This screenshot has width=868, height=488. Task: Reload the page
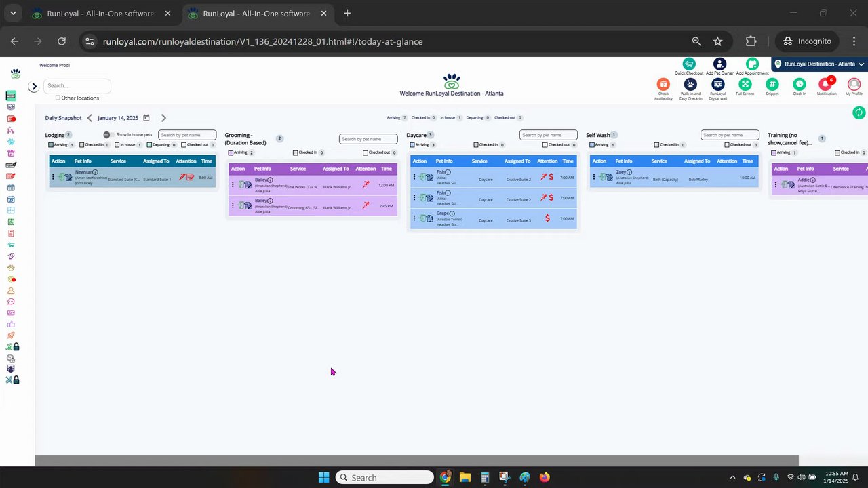[62, 41]
